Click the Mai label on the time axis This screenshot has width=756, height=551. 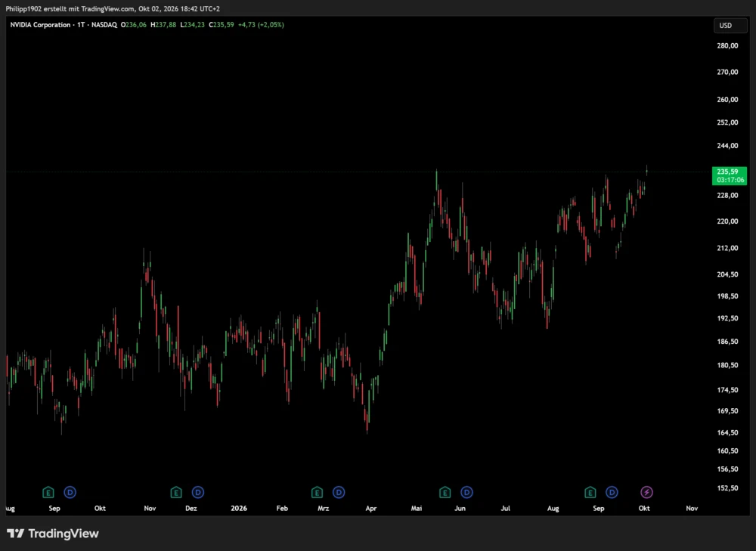tap(417, 508)
